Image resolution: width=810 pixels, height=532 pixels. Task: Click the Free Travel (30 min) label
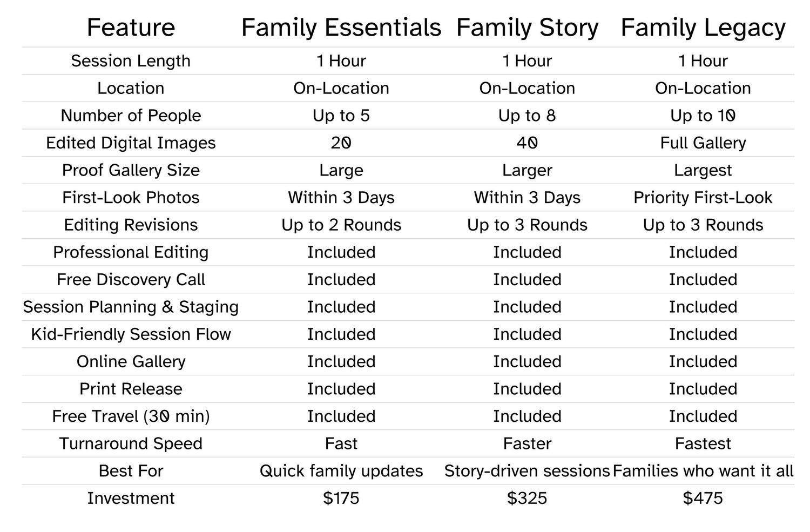(131, 416)
